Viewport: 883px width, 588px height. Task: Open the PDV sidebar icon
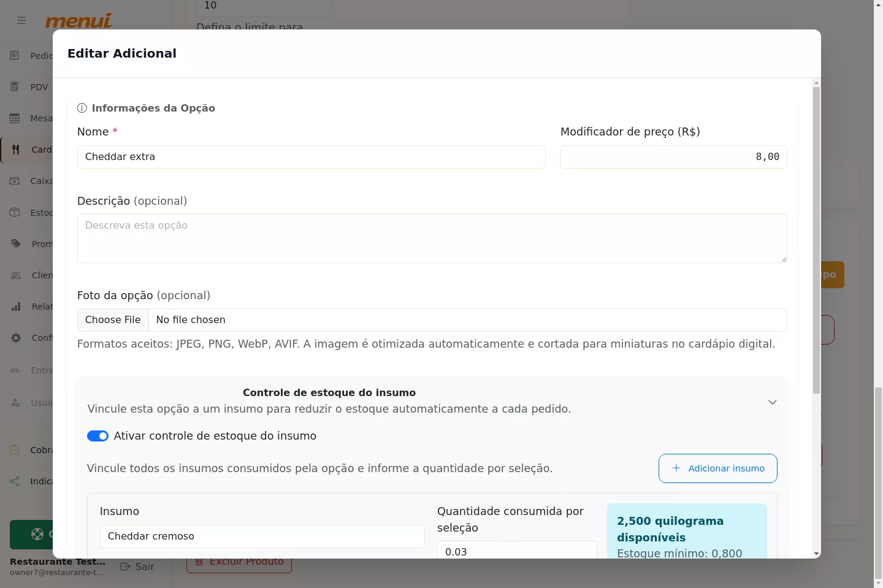tap(15, 87)
